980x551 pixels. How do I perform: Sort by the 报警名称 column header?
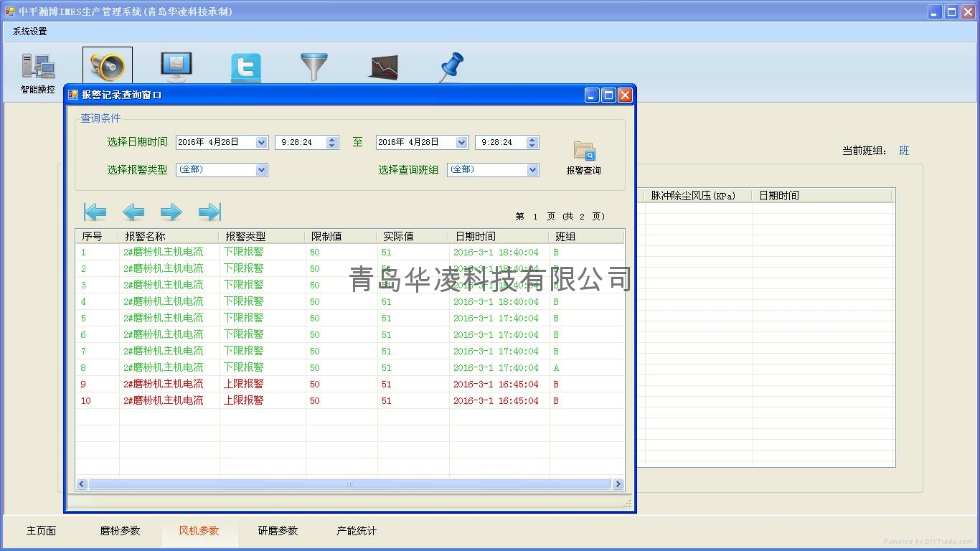coord(169,236)
